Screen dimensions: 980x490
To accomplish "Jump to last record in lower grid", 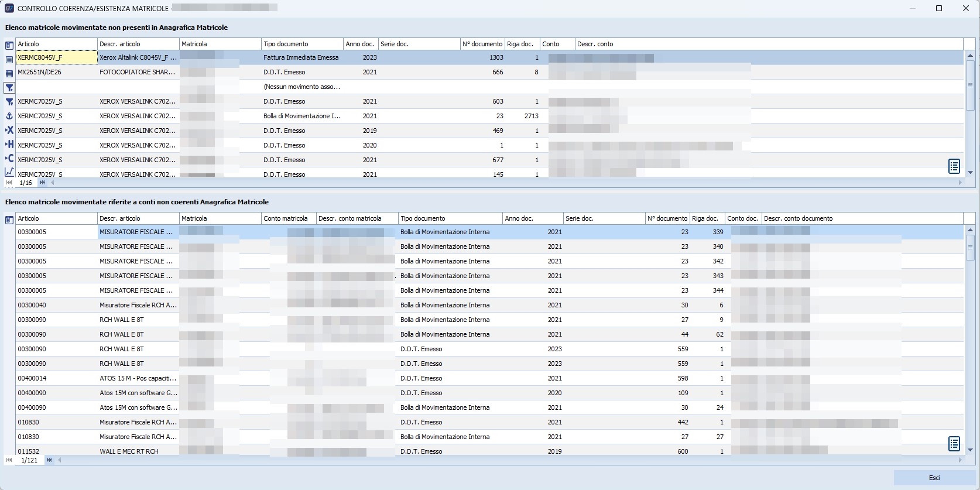I will [49, 460].
